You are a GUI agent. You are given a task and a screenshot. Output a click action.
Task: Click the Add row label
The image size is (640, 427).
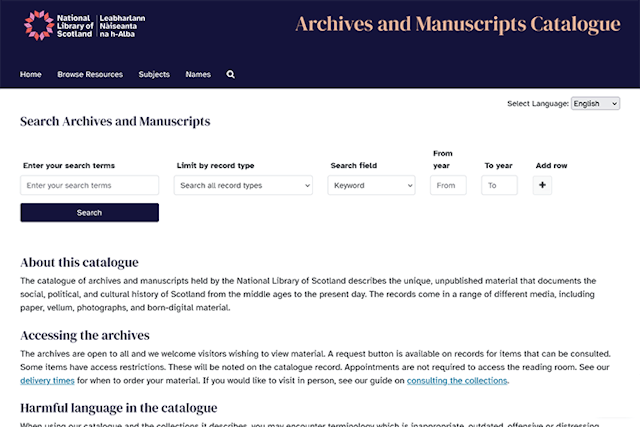tap(551, 165)
